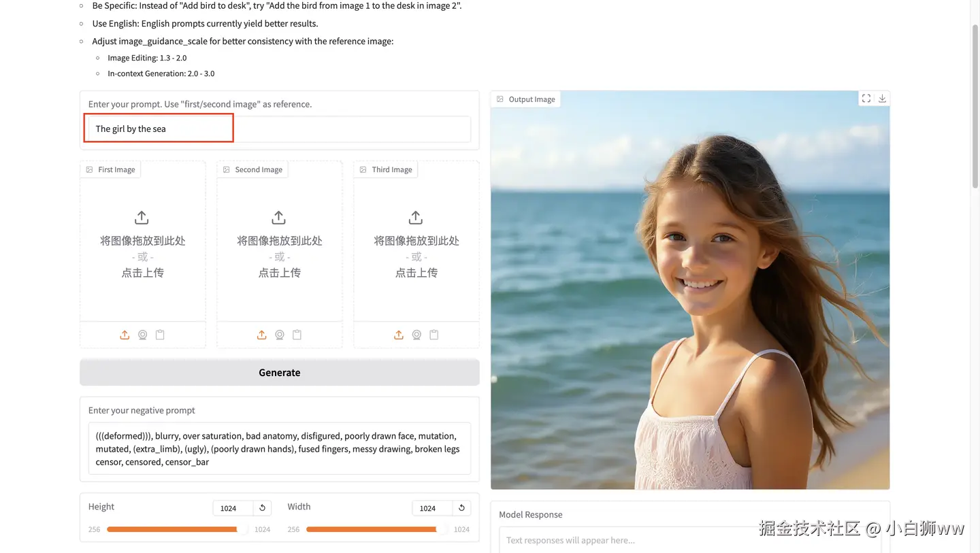Click the 'Use English' tip line
The height and width of the screenshot is (553, 980).
pyautogui.click(x=205, y=23)
